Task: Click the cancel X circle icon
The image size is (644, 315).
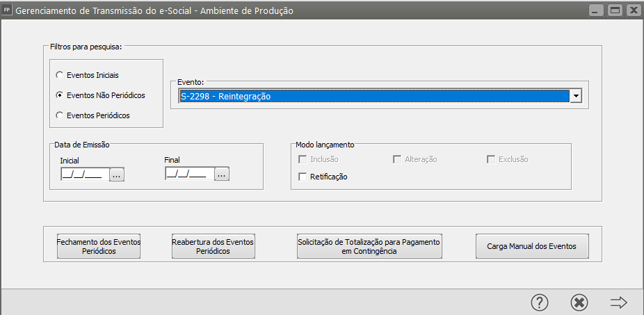Action: coord(579,302)
